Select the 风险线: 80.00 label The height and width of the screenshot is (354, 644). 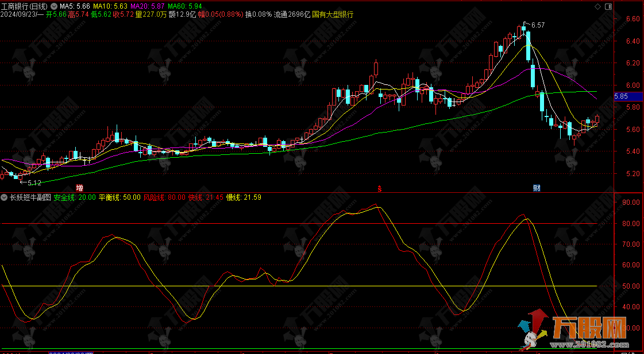click(x=164, y=197)
